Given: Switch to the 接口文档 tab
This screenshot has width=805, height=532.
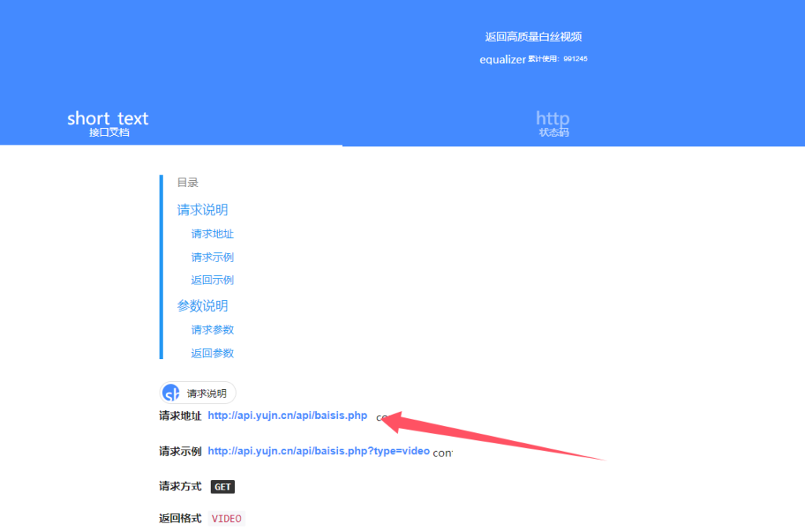Looking at the screenshot, I should (x=109, y=132).
